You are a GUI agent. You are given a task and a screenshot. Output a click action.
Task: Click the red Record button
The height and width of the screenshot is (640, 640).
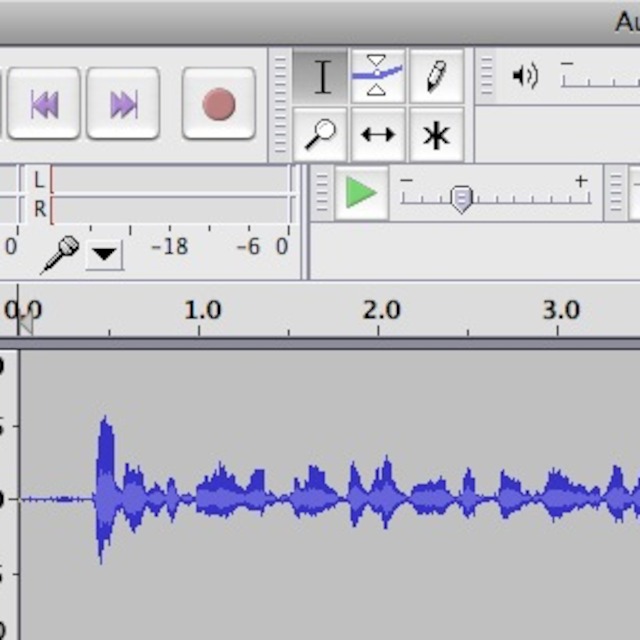coord(219,104)
